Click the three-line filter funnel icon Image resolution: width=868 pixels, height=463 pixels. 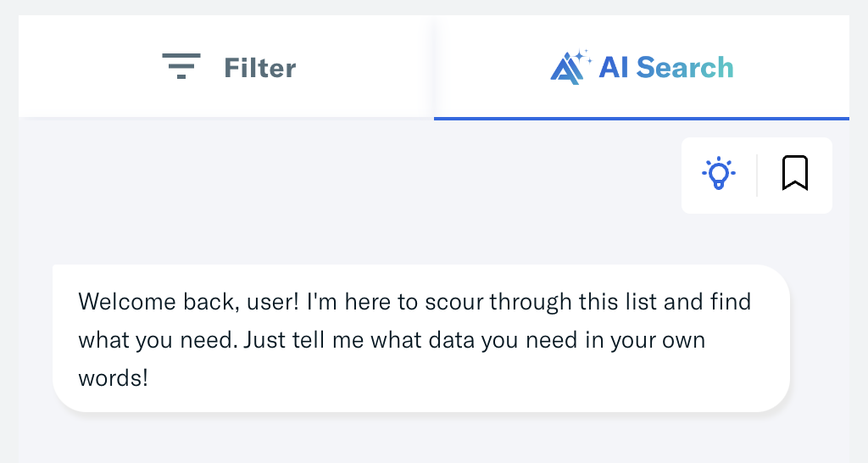[181, 66]
